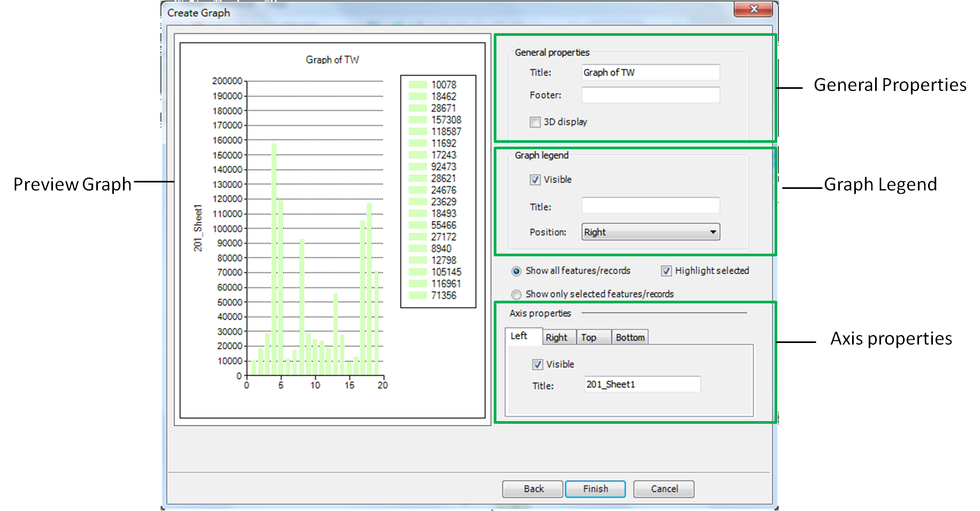The height and width of the screenshot is (511, 980).
Task: Edit the graph Title field
Action: [650, 73]
